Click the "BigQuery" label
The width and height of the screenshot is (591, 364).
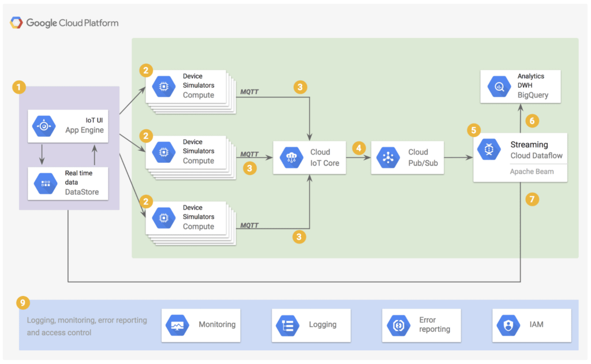533,95
